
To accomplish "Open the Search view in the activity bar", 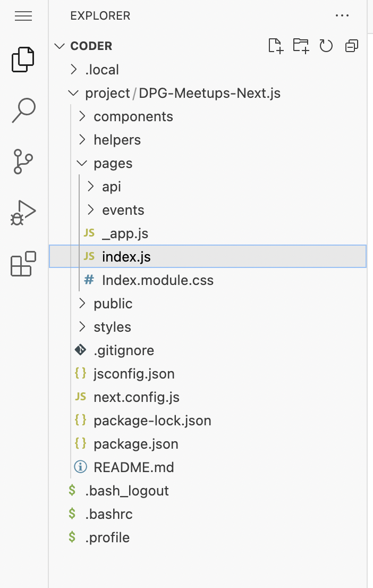I will click(x=23, y=109).
